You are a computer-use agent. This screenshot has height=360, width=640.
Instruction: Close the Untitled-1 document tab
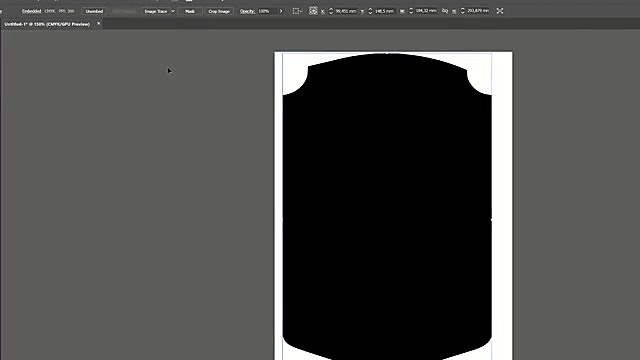(x=98, y=24)
